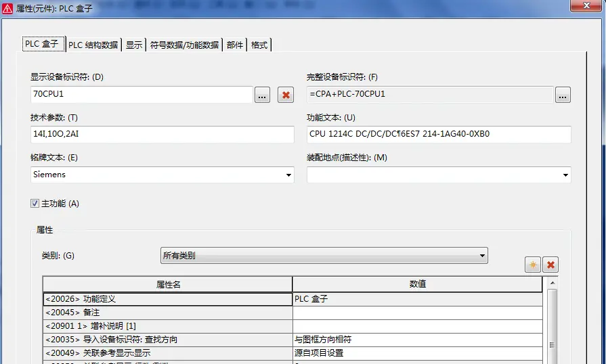The image size is (606, 364).
Task: Open browse button next to displayed device tag
Action: point(262,95)
